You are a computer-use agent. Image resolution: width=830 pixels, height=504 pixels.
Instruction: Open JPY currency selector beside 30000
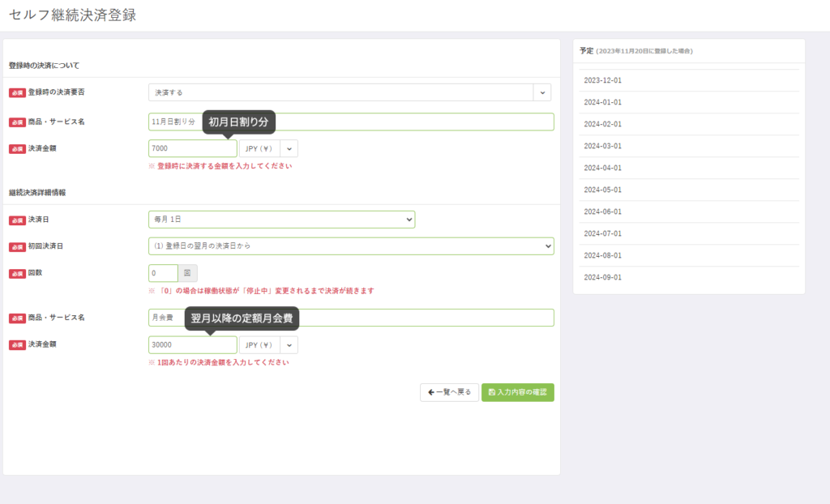(x=259, y=345)
